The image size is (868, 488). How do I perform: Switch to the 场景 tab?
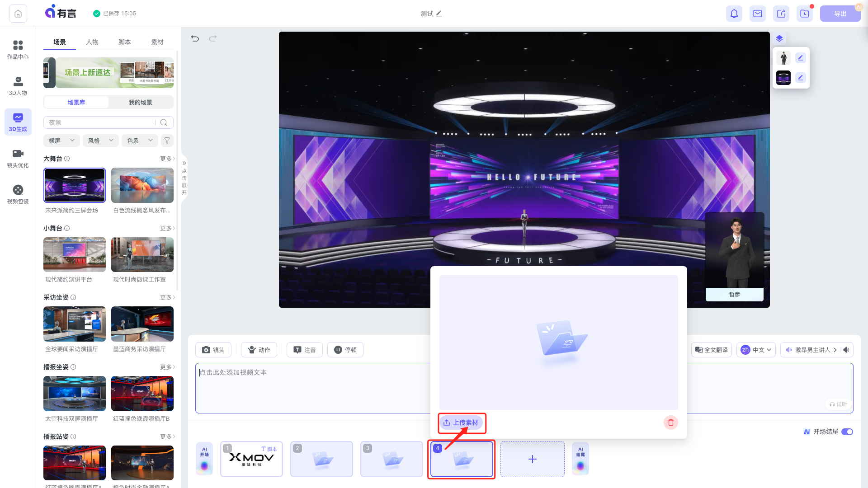coord(60,42)
